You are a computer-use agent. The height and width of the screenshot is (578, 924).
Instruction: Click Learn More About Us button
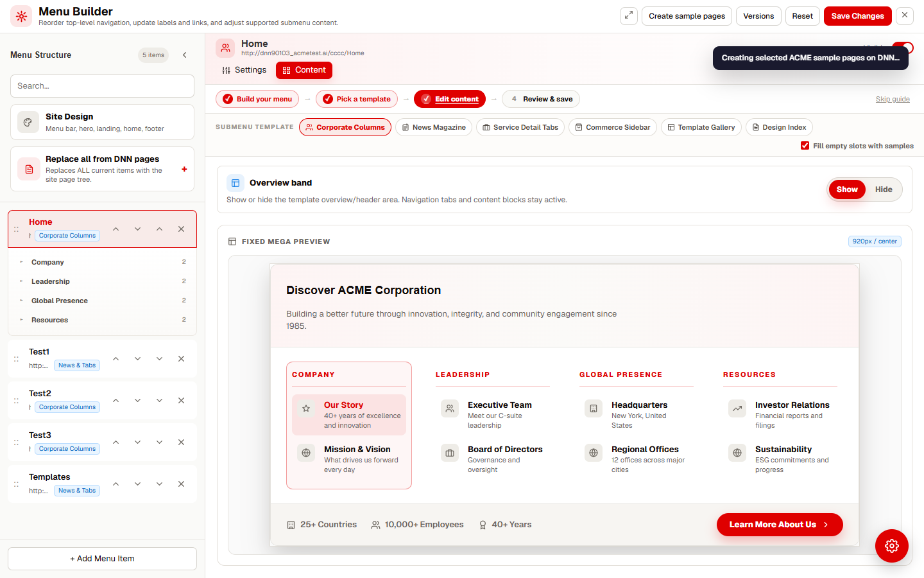coord(780,525)
